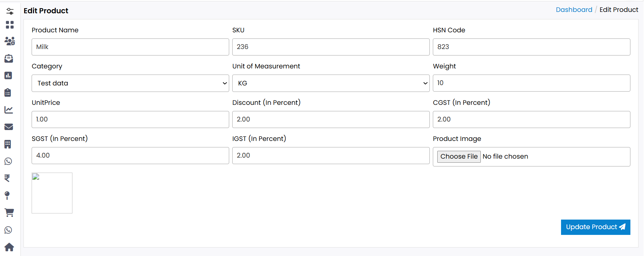The height and width of the screenshot is (256, 644).
Task: Click the building icon in sidebar
Action: click(x=8, y=144)
